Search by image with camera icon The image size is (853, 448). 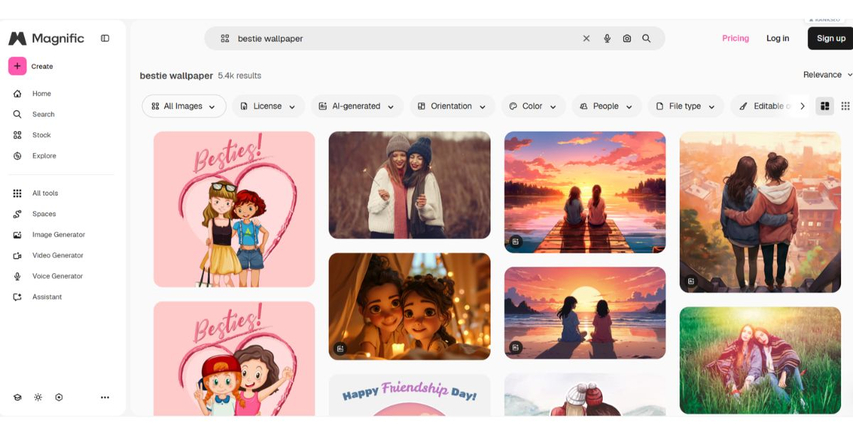click(627, 38)
